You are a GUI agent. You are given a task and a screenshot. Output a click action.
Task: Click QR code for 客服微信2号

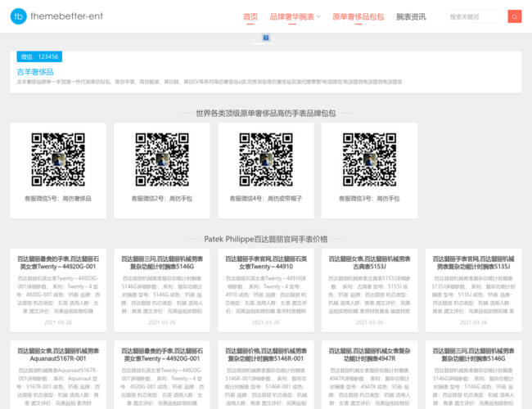pyautogui.click(x=162, y=160)
